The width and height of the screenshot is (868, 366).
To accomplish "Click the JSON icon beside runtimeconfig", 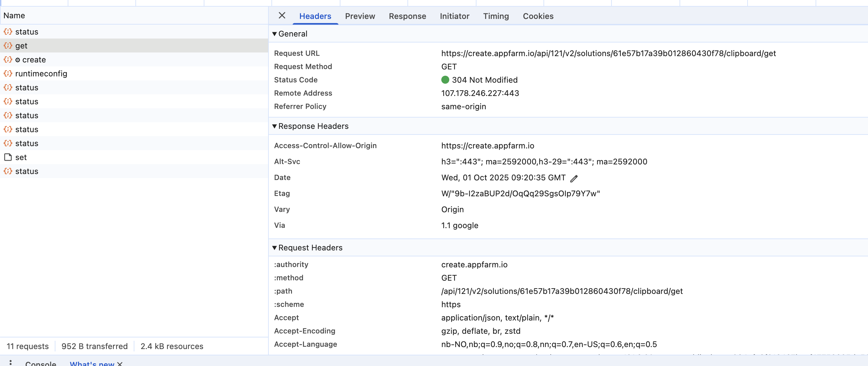I will click(8, 73).
